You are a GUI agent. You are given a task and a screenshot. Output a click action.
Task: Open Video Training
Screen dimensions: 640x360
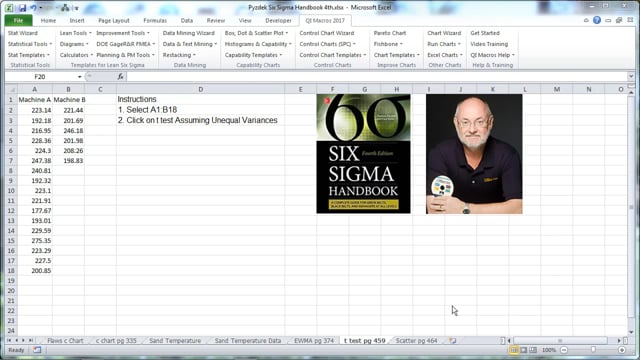click(489, 44)
